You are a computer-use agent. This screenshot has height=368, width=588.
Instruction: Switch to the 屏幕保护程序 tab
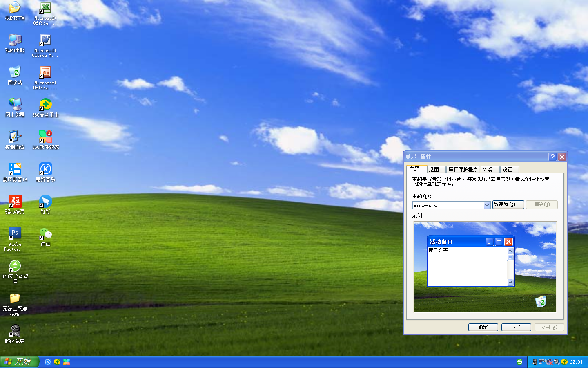(463, 169)
